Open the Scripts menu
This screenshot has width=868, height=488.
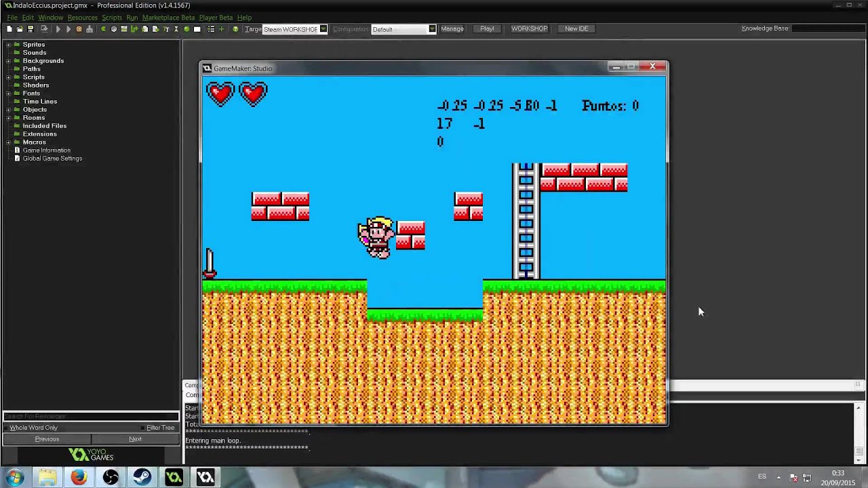[x=112, y=18]
